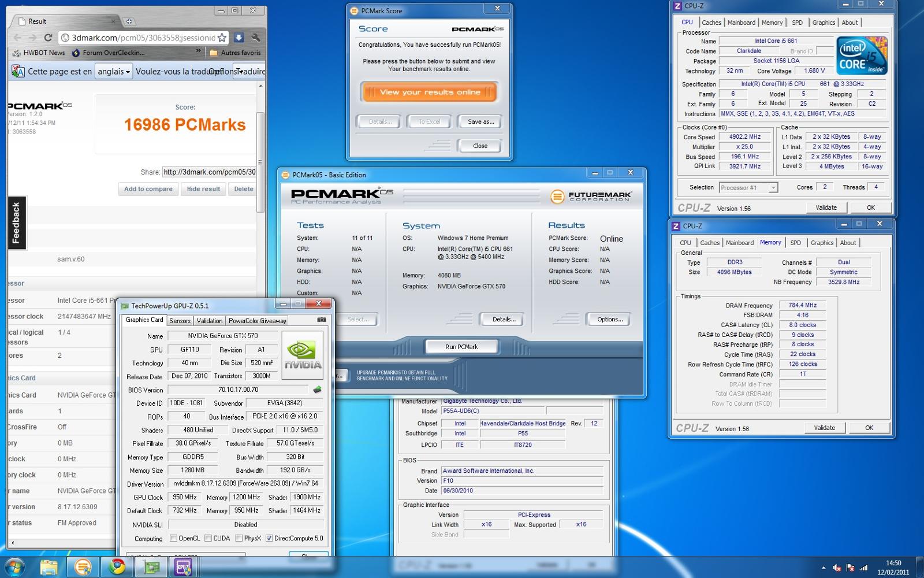Click Traduire in the translate bar
This screenshot has height=578, width=924.
(250, 72)
